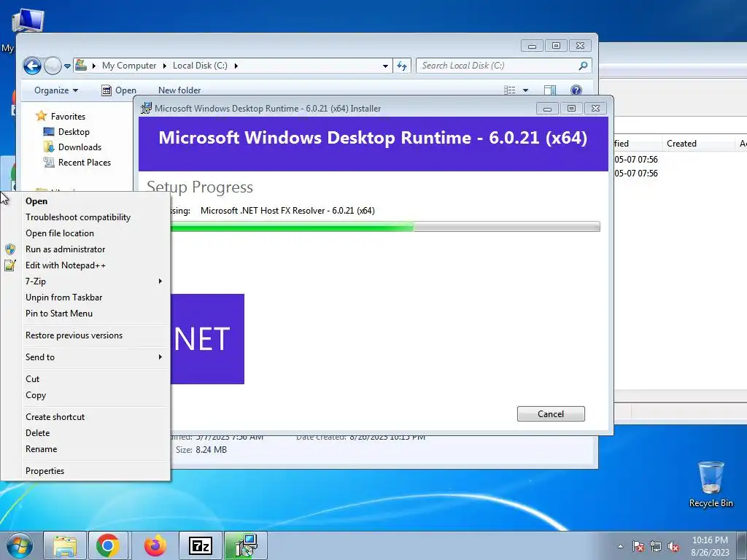
Task: Click Cancel in the installer
Action: pos(551,414)
